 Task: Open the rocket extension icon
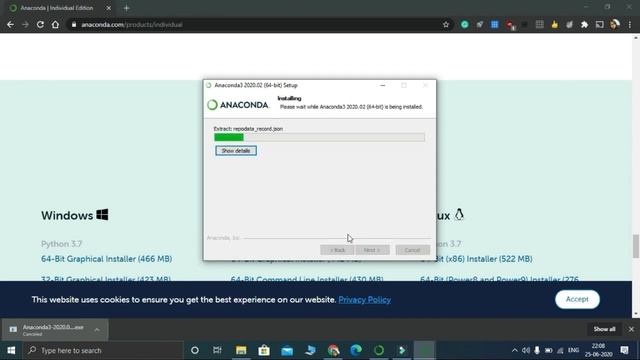coord(480,24)
